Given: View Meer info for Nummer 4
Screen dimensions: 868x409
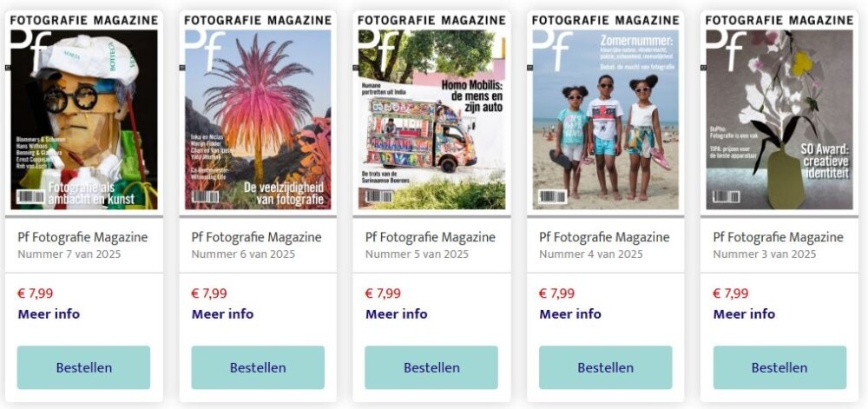Looking at the screenshot, I should click(570, 313).
